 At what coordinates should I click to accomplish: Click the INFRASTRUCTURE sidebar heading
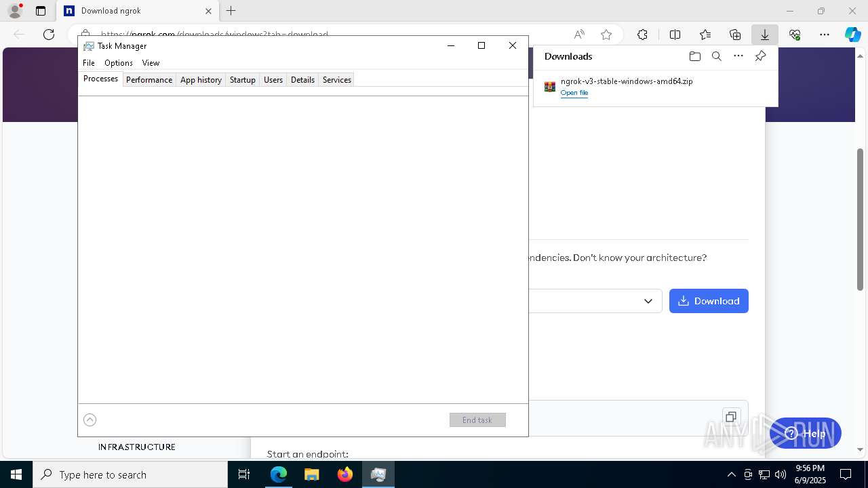(x=137, y=447)
